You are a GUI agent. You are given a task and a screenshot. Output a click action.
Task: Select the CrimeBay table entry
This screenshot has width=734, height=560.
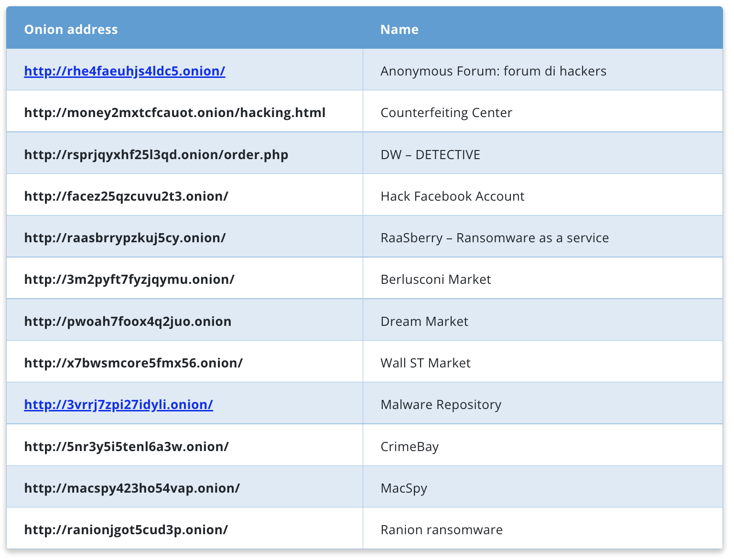point(410,446)
